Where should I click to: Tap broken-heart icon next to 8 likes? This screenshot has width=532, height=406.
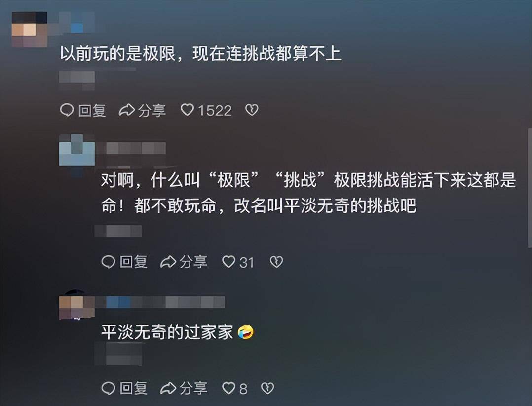(x=267, y=388)
